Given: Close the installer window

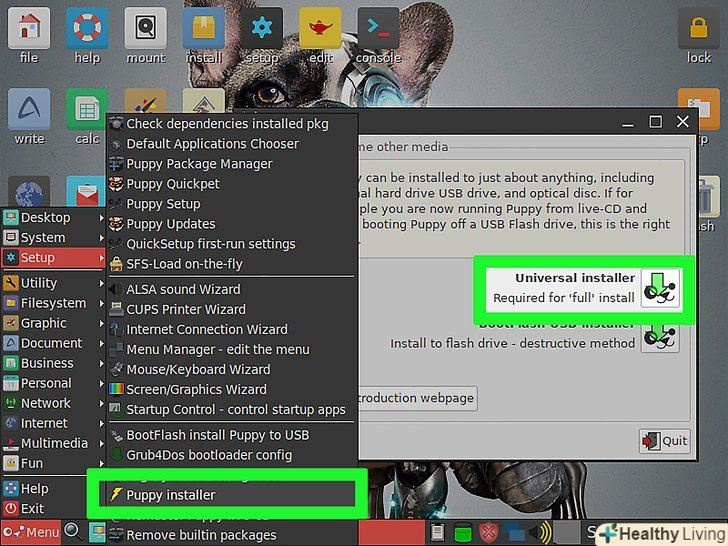Looking at the screenshot, I should tap(683, 122).
